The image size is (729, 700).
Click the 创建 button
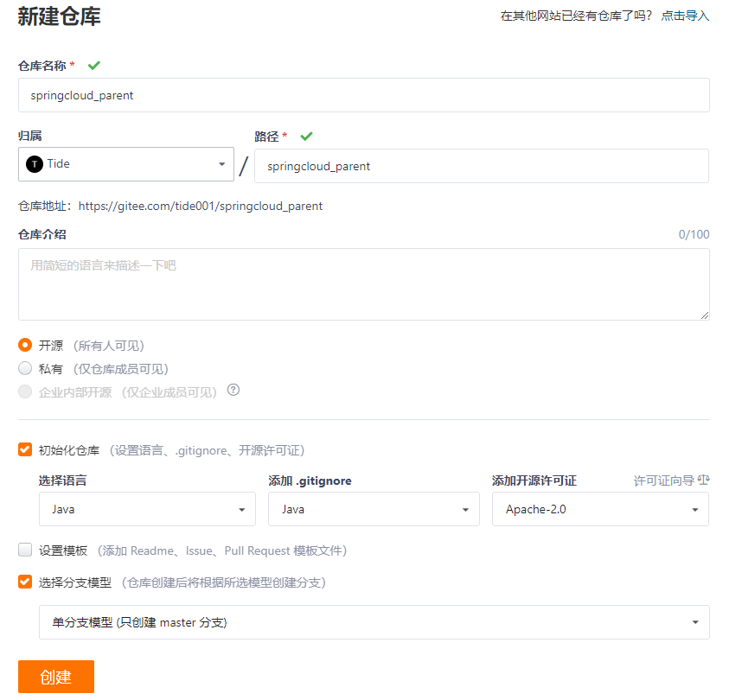(56, 677)
